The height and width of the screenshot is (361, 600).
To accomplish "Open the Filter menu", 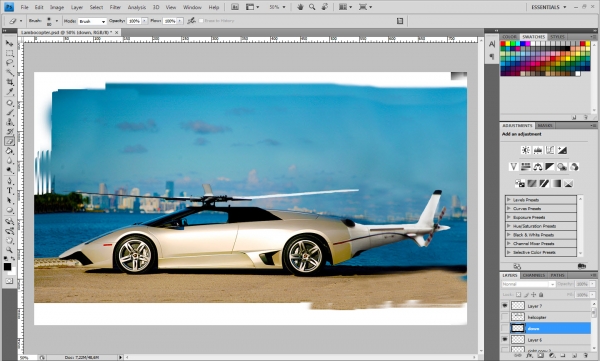I will tap(115, 7).
